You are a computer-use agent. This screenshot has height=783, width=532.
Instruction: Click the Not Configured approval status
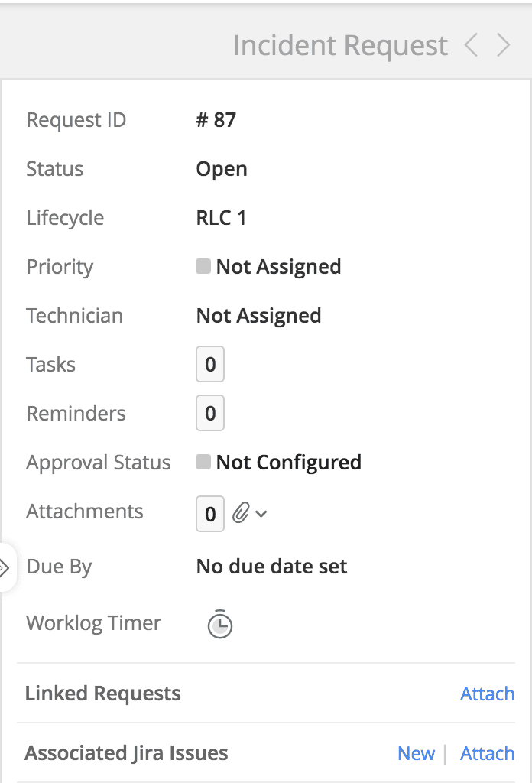click(288, 463)
